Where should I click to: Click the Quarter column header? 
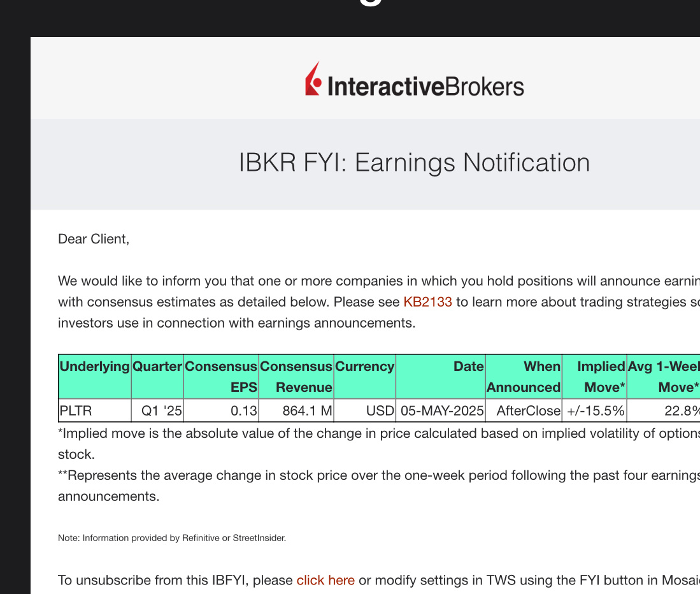[x=157, y=377]
